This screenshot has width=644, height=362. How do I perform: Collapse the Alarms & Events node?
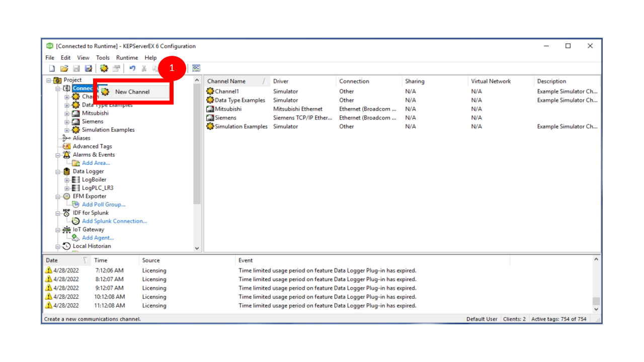coord(58,155)
